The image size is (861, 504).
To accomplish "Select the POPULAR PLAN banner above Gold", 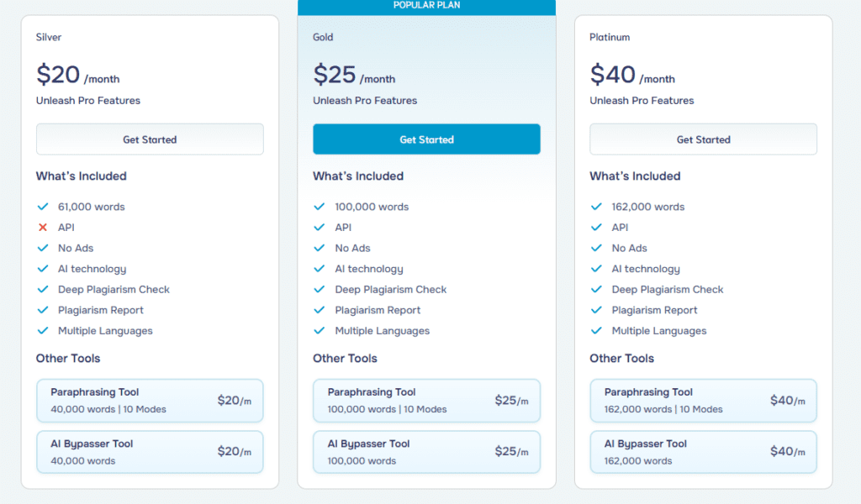I will coord(426,6).
